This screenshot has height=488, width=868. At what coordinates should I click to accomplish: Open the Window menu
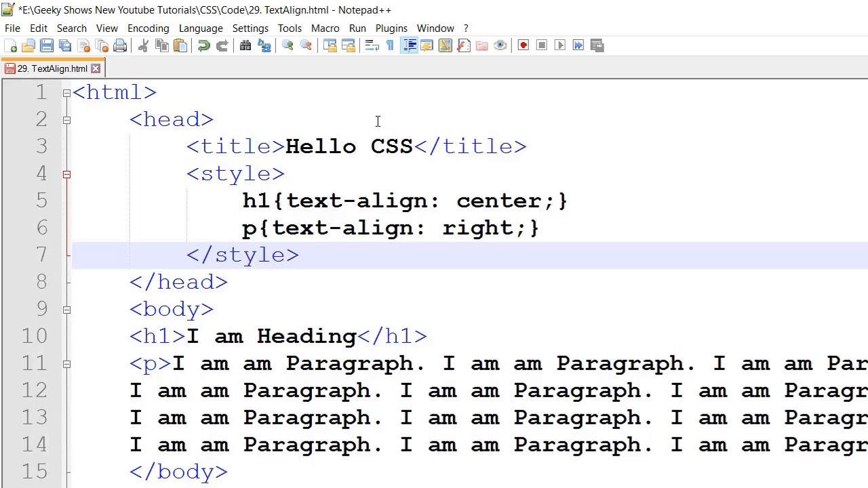pyautogui.click(x=435, y=28)
